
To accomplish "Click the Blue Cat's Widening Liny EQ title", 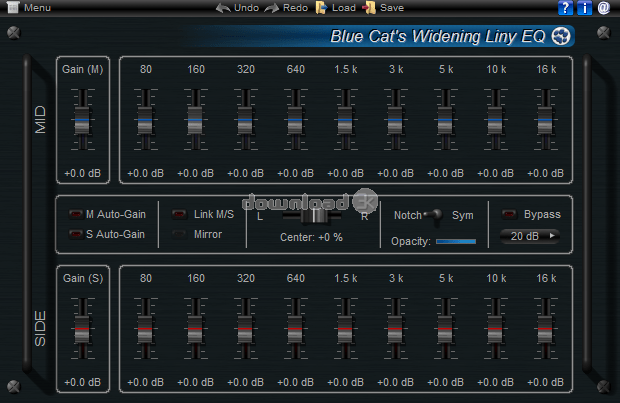I will (438, 36).
